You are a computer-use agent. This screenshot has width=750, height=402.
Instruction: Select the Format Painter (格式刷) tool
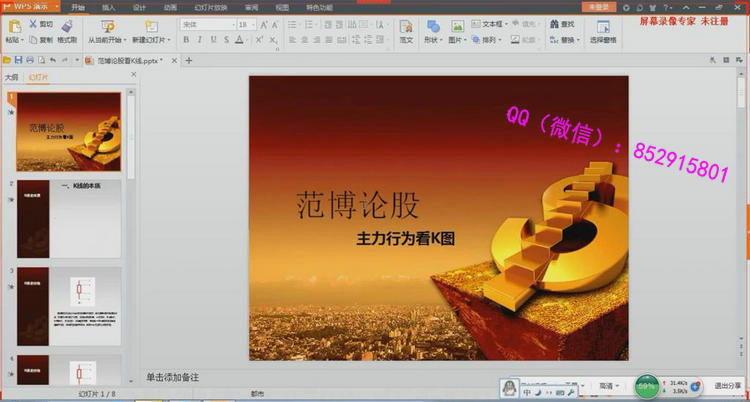pyautogui.click(x=67, y=25)
